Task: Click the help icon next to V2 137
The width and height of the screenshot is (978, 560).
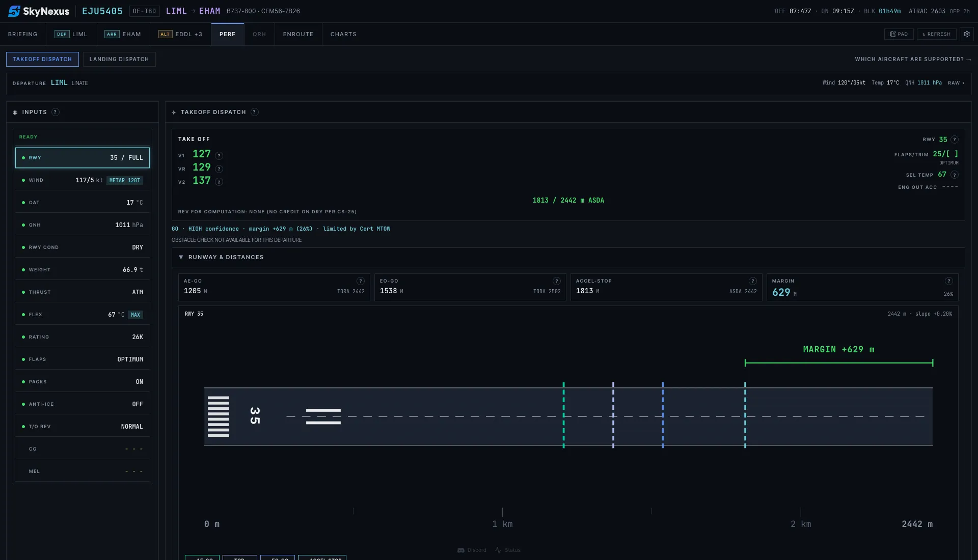Action: coord(219,182)
